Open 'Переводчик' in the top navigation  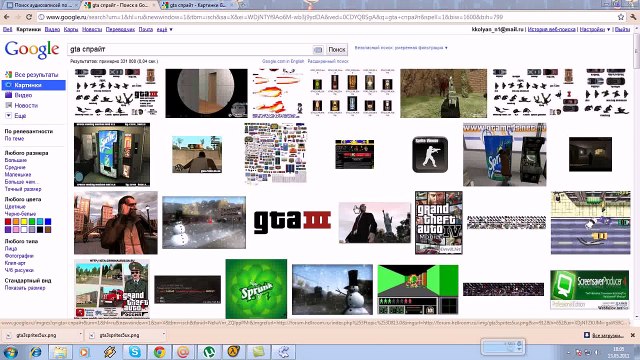[120, 29]
